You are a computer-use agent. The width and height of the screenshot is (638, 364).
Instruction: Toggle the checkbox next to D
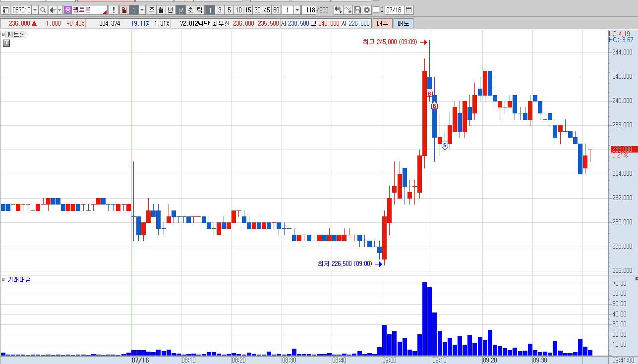point(376,10)
